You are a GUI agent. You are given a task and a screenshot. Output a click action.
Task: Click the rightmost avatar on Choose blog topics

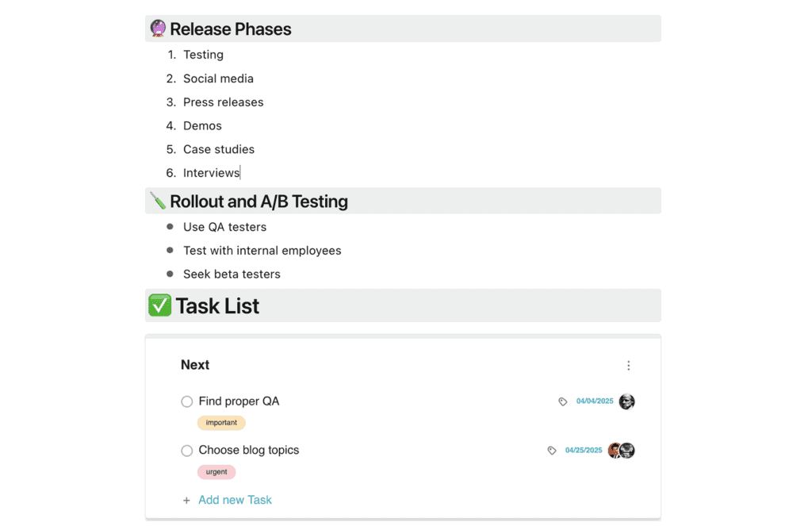click(x=627, y=450)
